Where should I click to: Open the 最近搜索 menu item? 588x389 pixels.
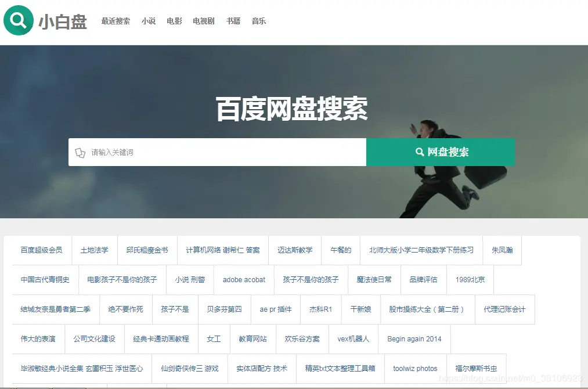pos(116,21)
